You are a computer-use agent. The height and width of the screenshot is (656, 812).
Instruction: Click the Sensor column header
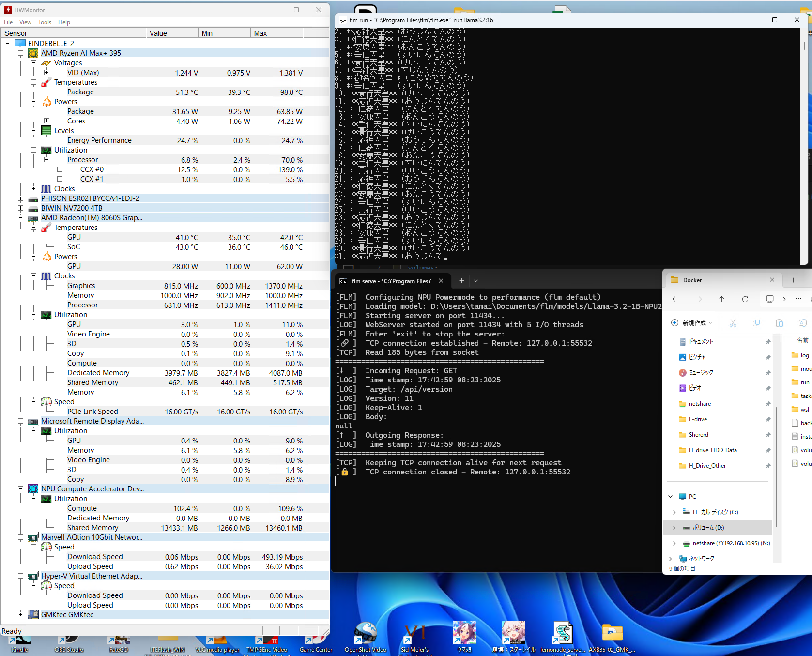[74, 33]
